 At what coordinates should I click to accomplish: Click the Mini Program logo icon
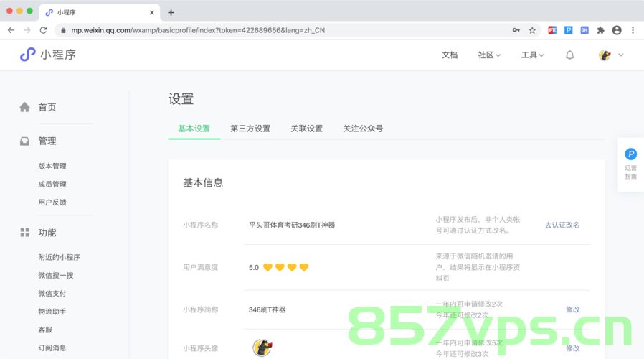pos(27,55)
